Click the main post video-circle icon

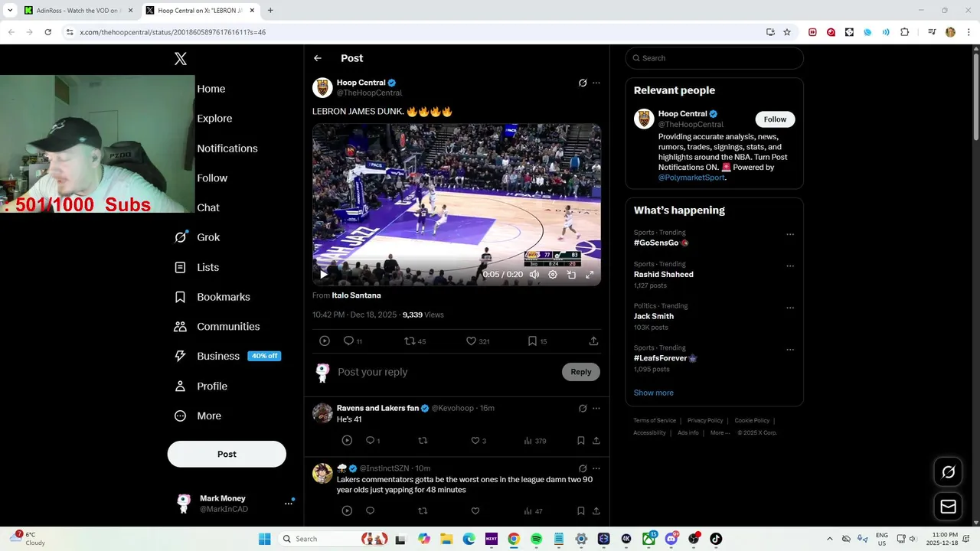(325, 341)
